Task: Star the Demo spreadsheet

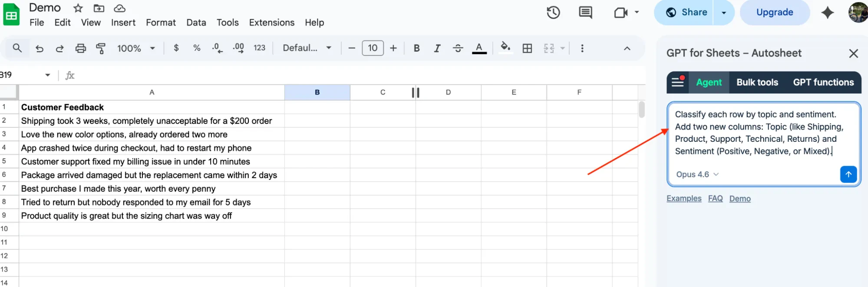Action: (x=78, y=8)
